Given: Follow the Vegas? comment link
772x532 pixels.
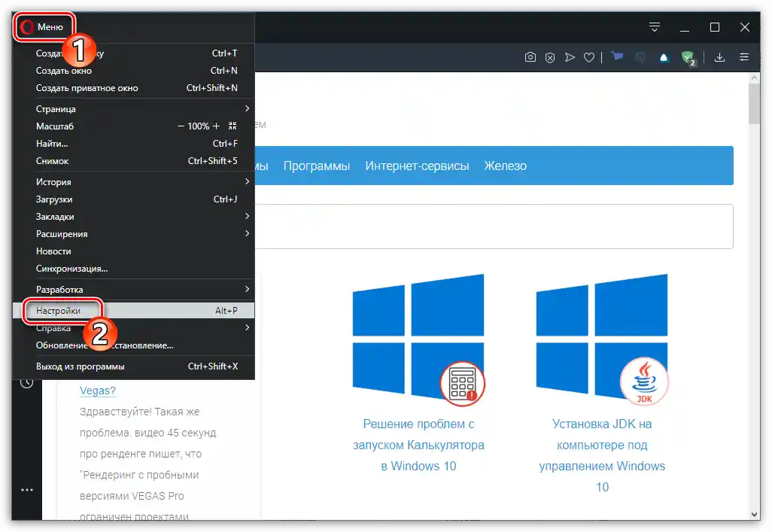Looking at the screenshot, I should (98, 391).
